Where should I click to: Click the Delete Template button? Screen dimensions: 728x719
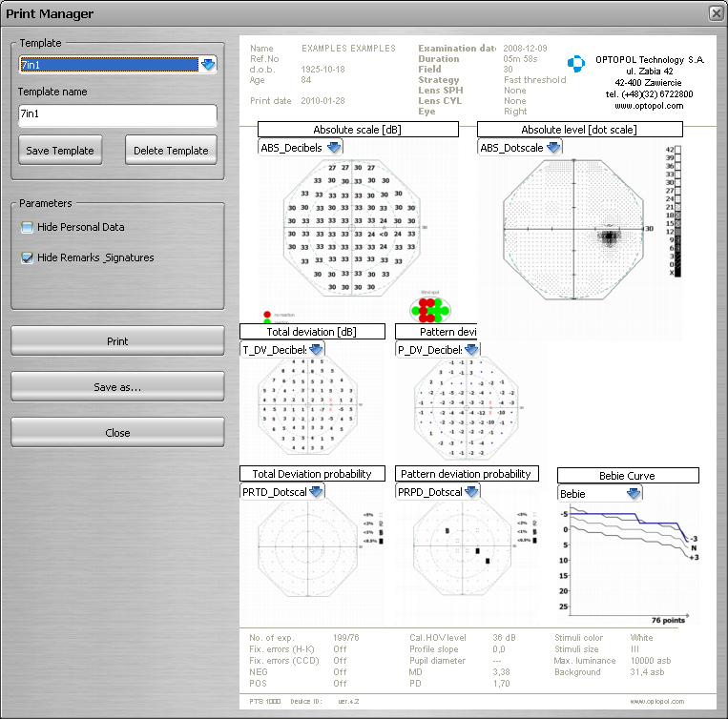[171, 151]
